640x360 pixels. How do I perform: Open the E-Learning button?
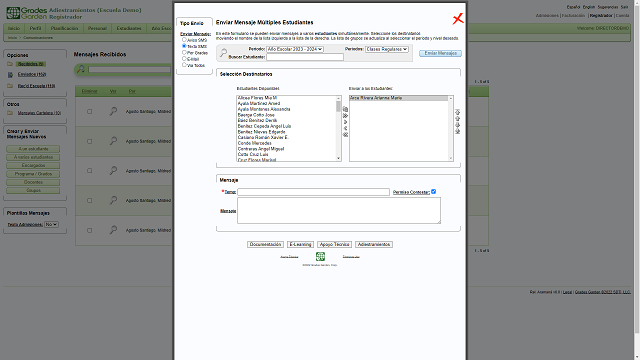[x=300, y=244]
